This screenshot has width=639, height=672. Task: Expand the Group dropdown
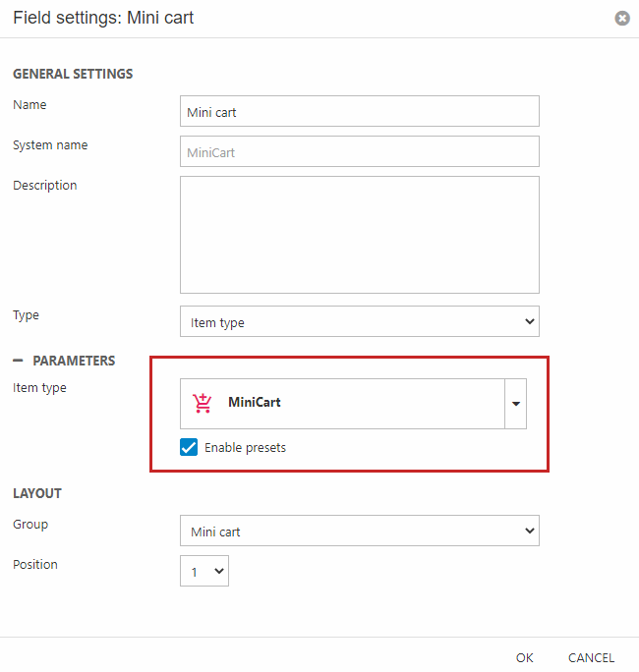tap(359, 532)
